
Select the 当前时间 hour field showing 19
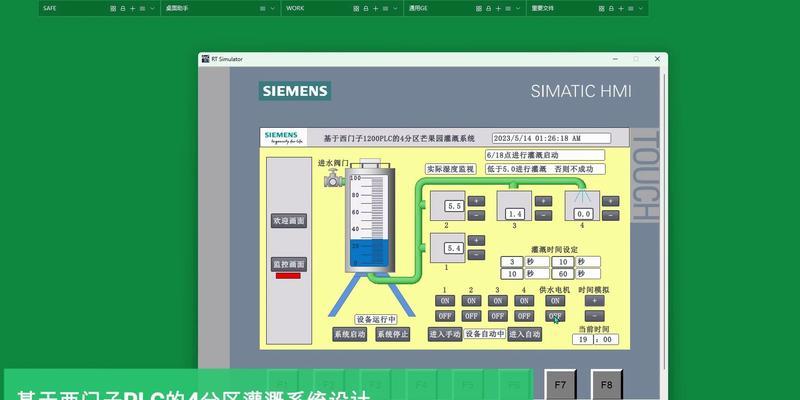click(582, 339)
